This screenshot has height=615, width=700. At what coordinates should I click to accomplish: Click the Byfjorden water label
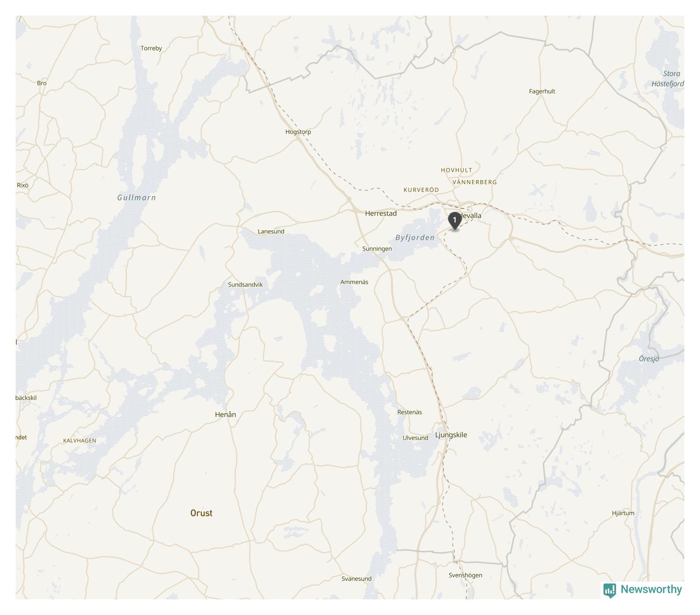pyautogui.click(x=415, y=238)
